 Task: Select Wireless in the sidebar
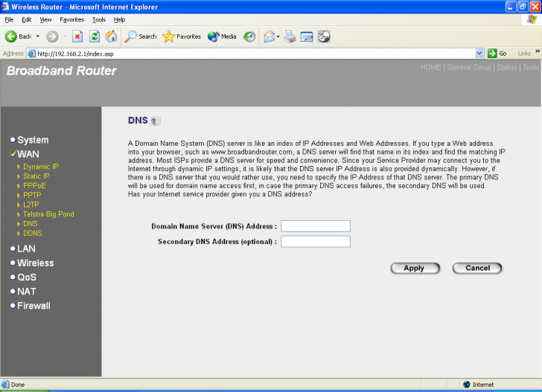coord(36,263)
